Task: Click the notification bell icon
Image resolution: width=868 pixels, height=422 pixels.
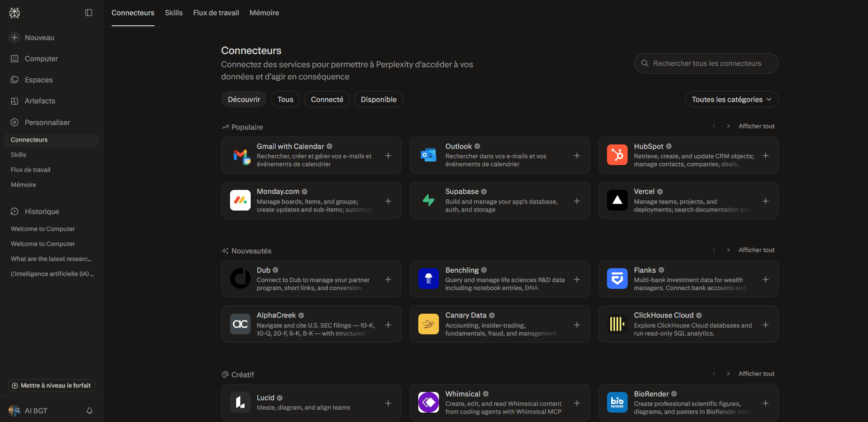Action: pyautogui.click(x=90, y=411)
